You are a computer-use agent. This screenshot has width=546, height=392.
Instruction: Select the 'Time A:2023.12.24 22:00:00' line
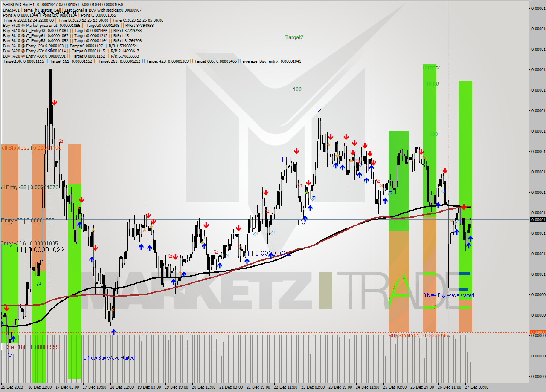pyautogui.click(x=83, y=20)
